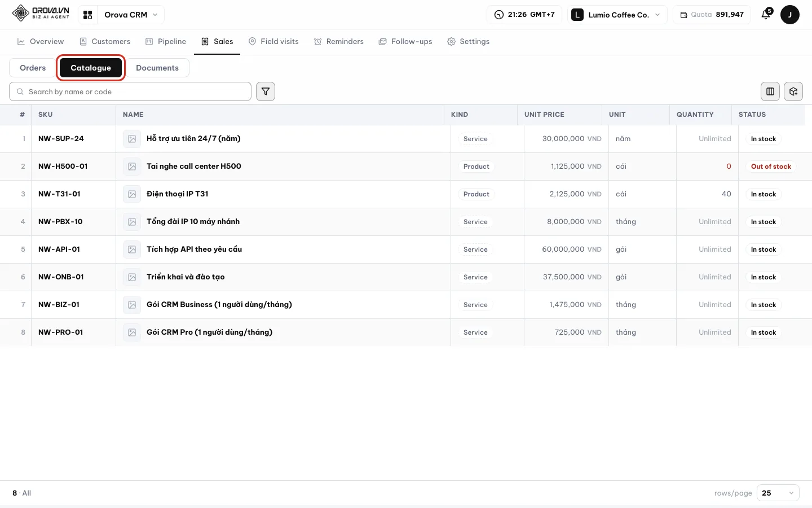Focus the Search by name or code field
The width and height of the screenshot is (812, 508).
(130, 91)
